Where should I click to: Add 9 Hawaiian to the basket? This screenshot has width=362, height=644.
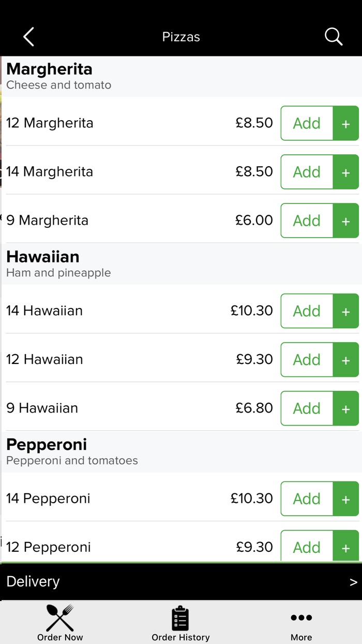click(306, 408)
